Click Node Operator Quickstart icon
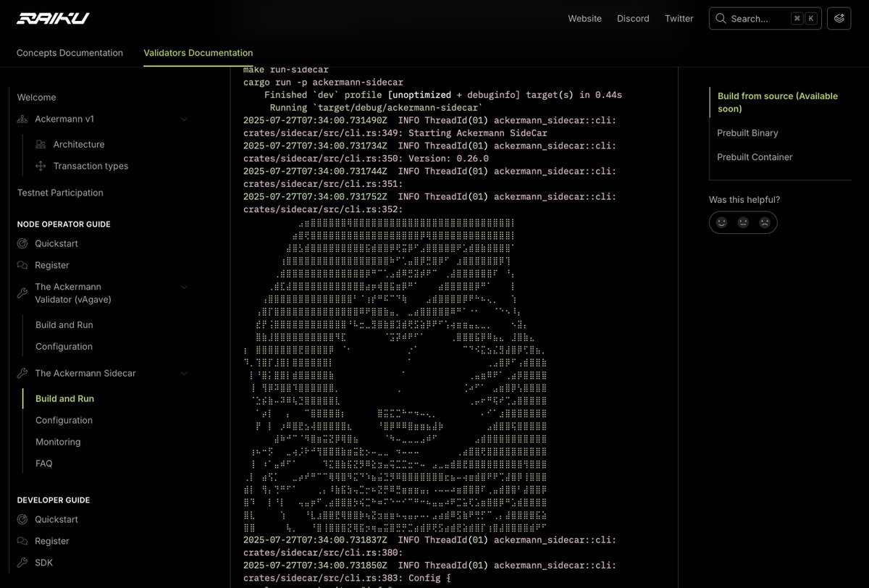The height and width of the screenshot is (588, 869). pyautogui.click(x=22, y=243)
